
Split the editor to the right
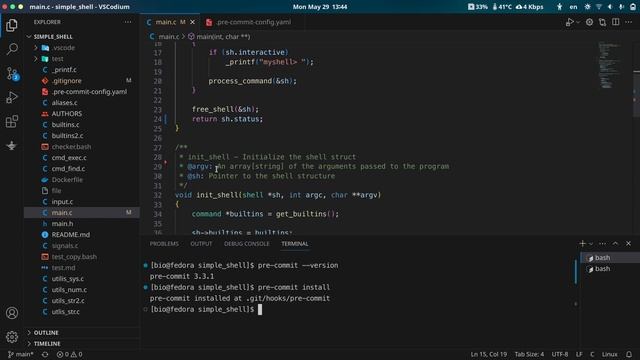coord(616,22)
